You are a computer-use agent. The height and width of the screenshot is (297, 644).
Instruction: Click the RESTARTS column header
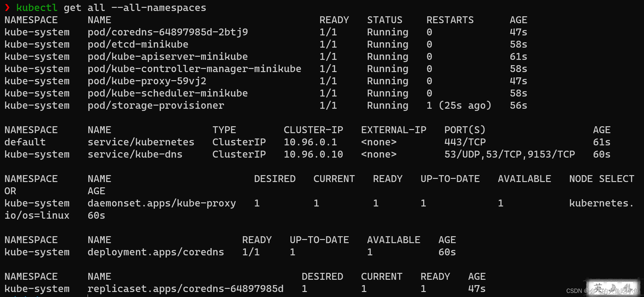(x=450, y=20)
